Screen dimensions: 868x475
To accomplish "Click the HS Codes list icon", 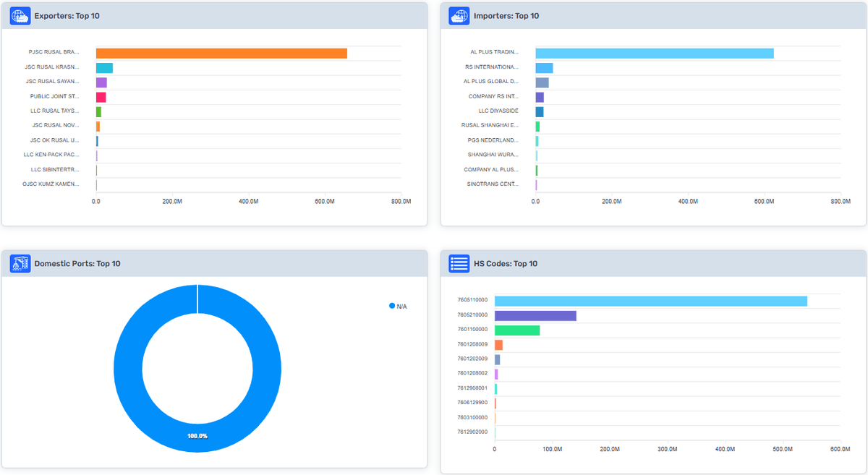I will coord(459,264).
